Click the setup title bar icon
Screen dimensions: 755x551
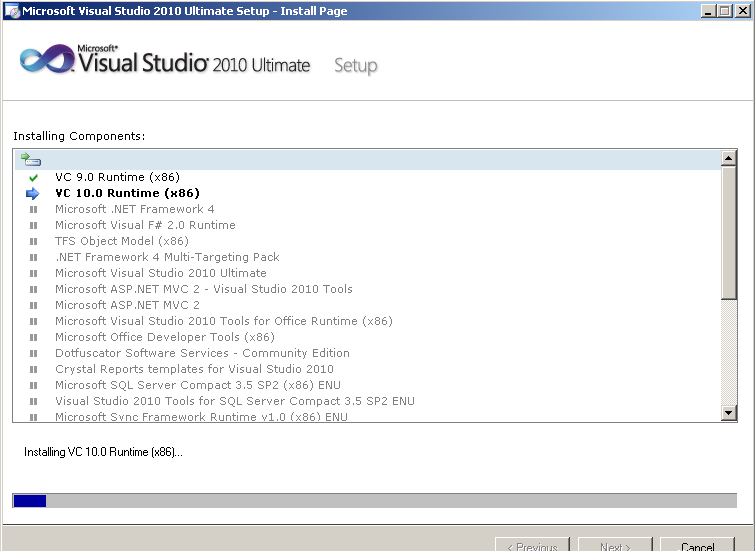tap(12, 11)
